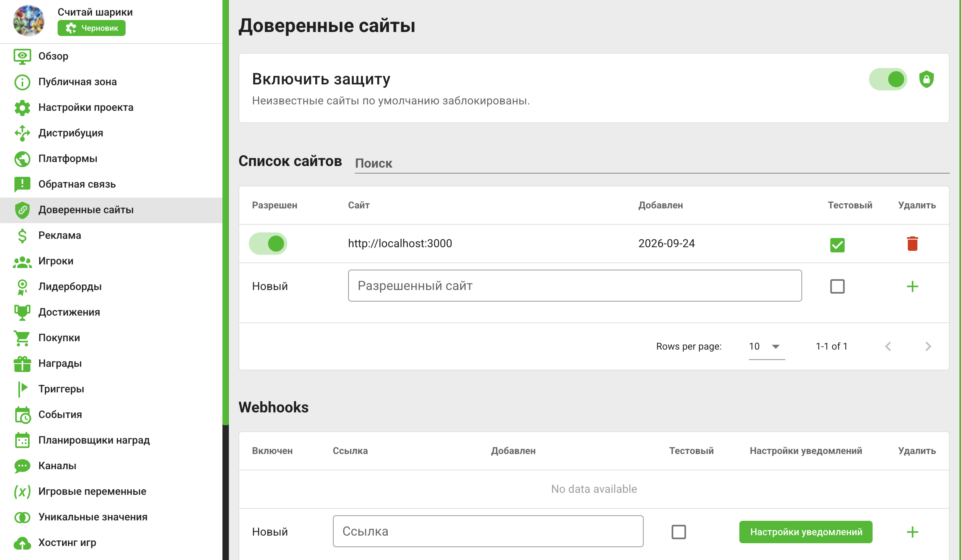961x560 pixels.
Task: Open Каналы menu item
Action: [111, 466]
